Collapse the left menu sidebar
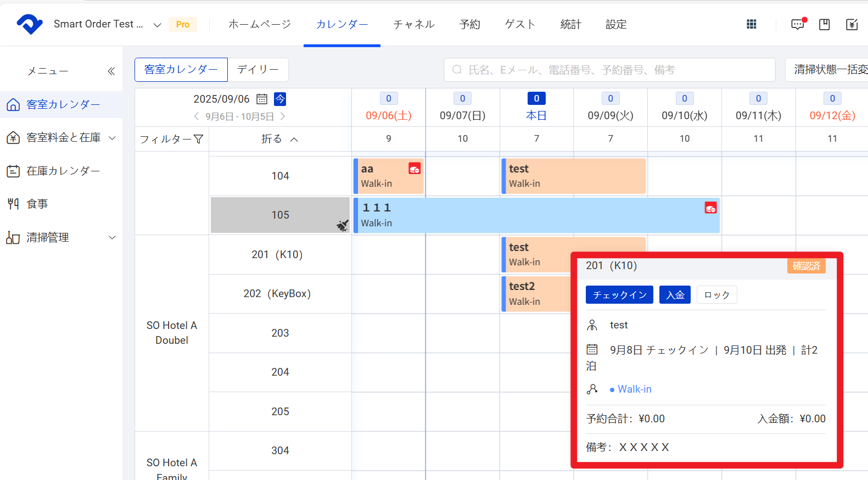The width and height of the screenshot is (868, 480). [111, 71]
